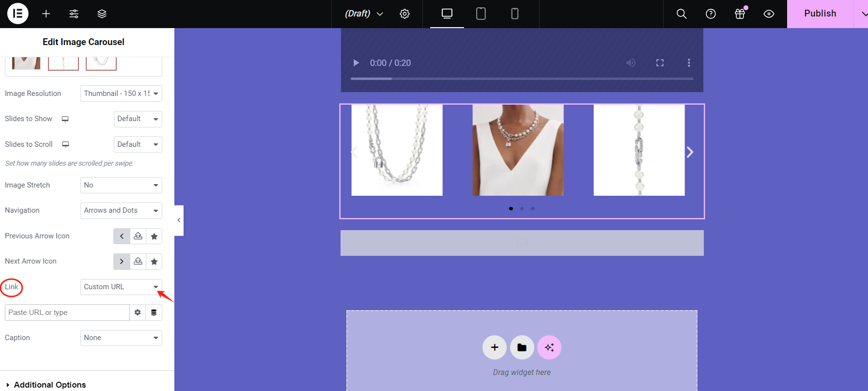
Task: Upload SVG for Next Arrow Icon
Action: [138, 261]
